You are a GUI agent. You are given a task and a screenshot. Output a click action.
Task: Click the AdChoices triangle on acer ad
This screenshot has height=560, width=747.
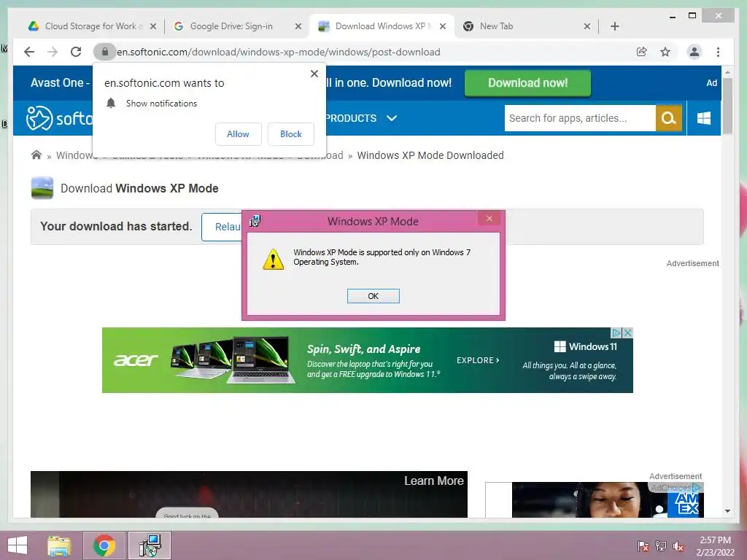[x=616, y=332]
